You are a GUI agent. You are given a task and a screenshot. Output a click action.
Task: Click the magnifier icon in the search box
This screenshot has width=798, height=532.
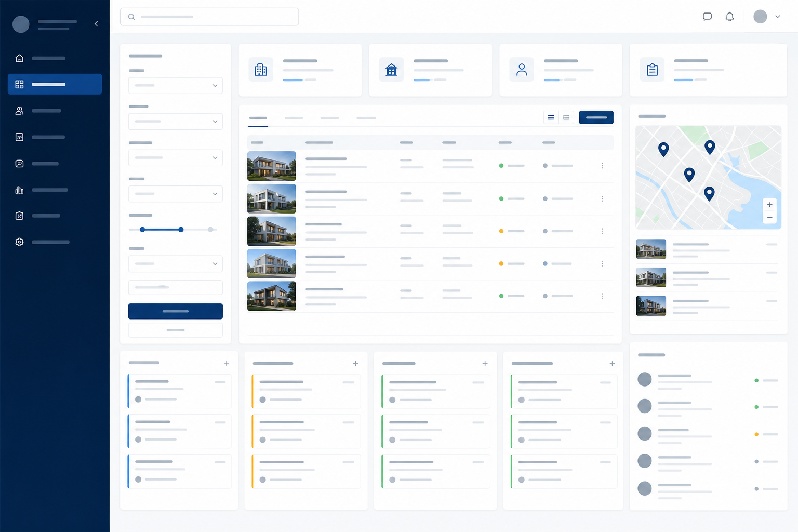click(x=131, y=17)
